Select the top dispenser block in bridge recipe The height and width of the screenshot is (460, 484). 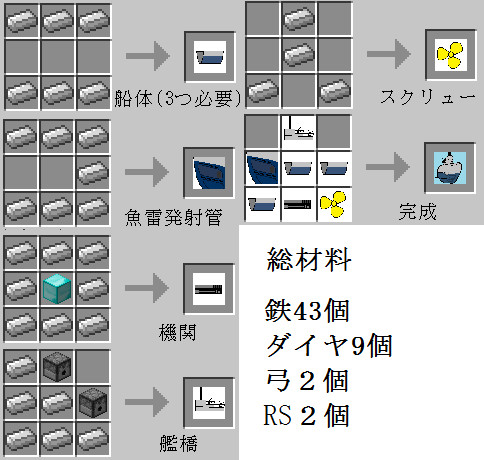57,366
